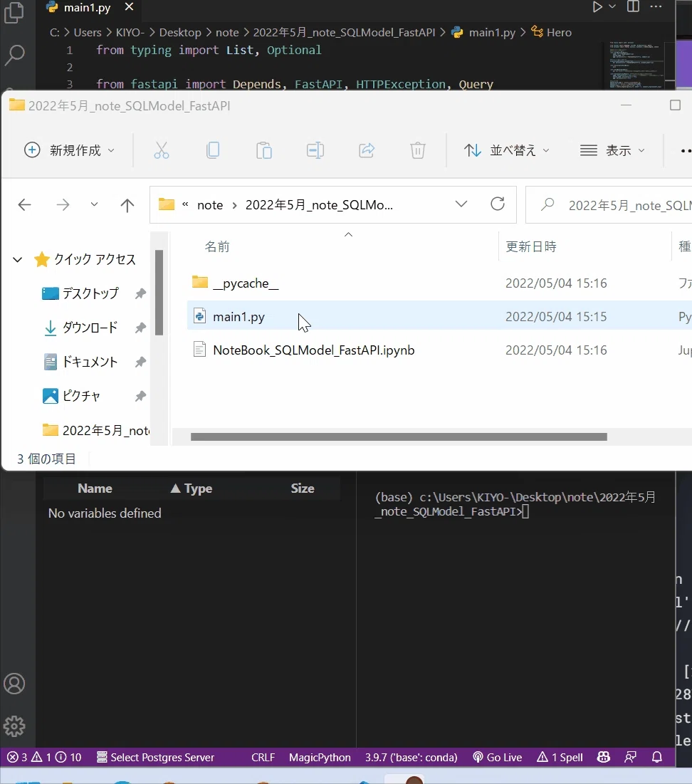The image size is (692, 784).
Task: Go up one folder level
Action: pos(127,205)
